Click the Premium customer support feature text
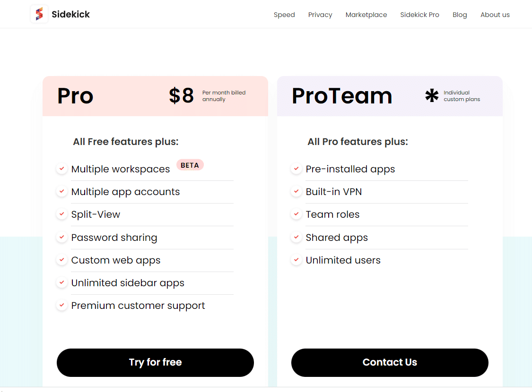The width and height of the screenshot is (532, 392). 138,306
